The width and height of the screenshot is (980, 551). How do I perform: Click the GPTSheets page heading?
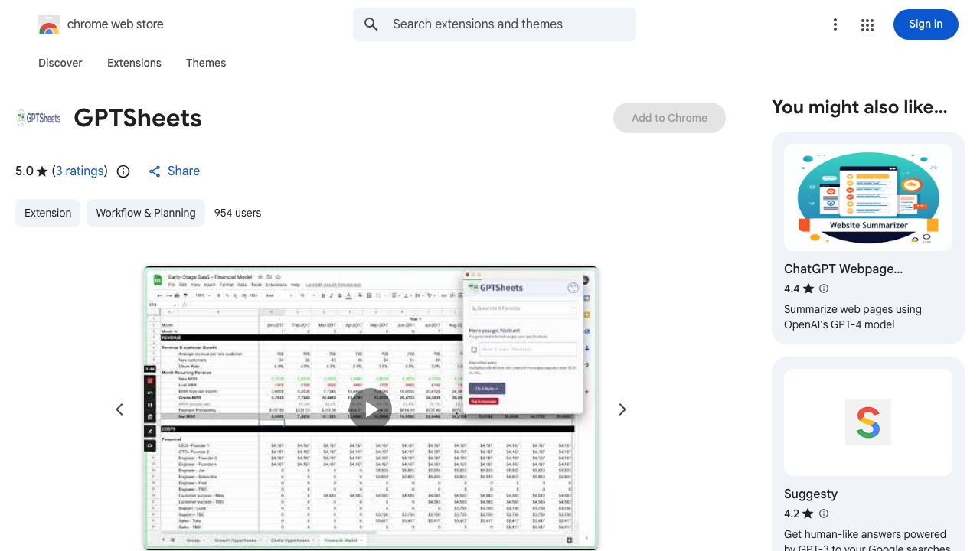[x=138, y=118]
